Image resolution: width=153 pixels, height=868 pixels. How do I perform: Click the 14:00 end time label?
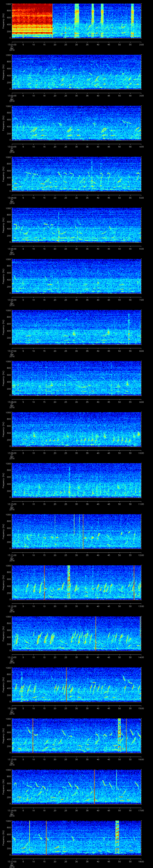coord(141,657)
